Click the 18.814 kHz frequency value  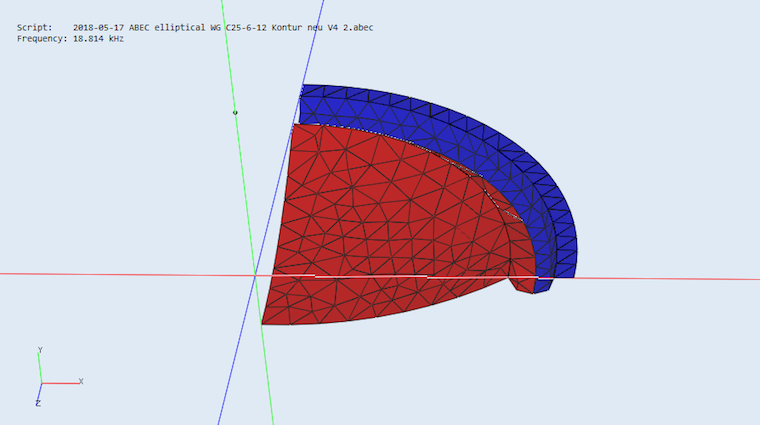pyautogui.click(x=98, y=38)
